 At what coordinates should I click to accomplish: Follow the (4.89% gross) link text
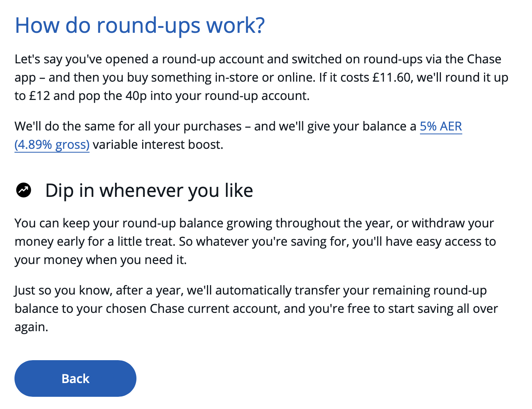[52, 145]
